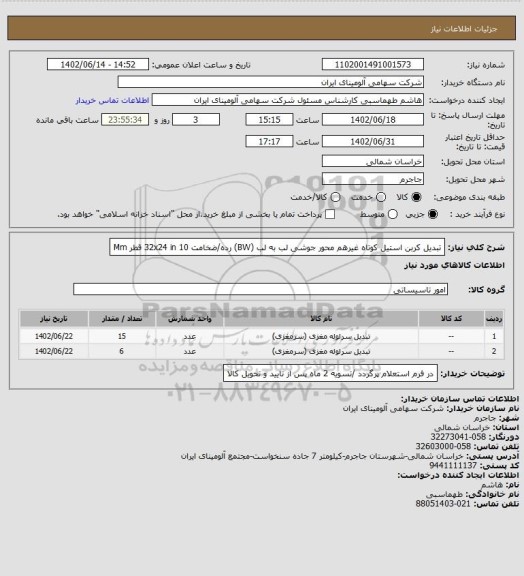Click the unit عدد in row 1

[190, 336]
